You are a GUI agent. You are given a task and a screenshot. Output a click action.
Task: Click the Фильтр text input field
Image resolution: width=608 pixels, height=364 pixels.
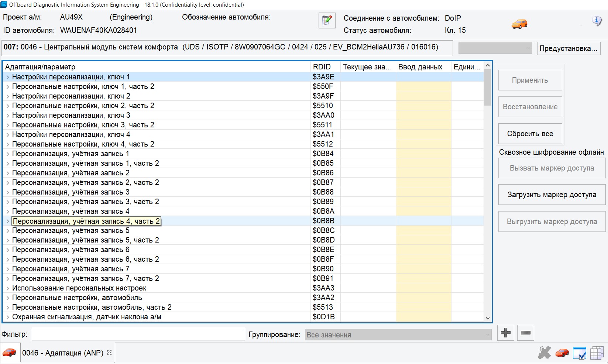[138, 334]
